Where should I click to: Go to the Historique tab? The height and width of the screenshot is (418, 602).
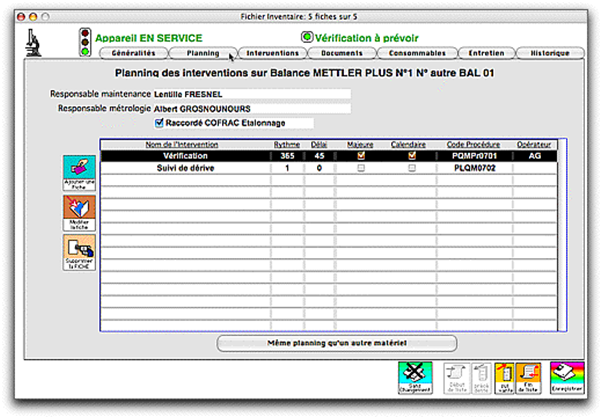[x=550, y=52]
